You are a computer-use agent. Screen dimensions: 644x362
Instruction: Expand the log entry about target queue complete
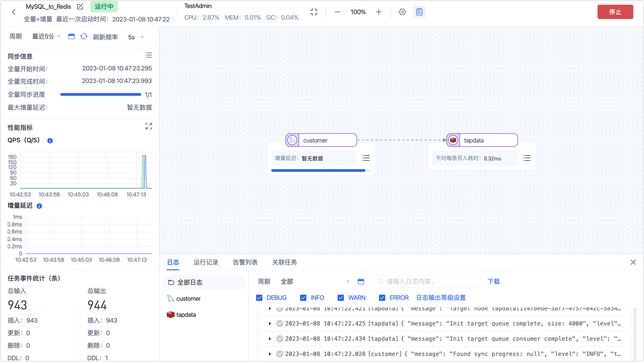click(270, 324)
